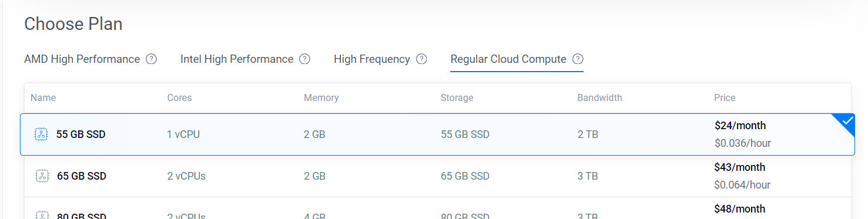The width and height of the screenshot is (868, 219).
Task: Click the Choose Plan heading
Action: 73,24
